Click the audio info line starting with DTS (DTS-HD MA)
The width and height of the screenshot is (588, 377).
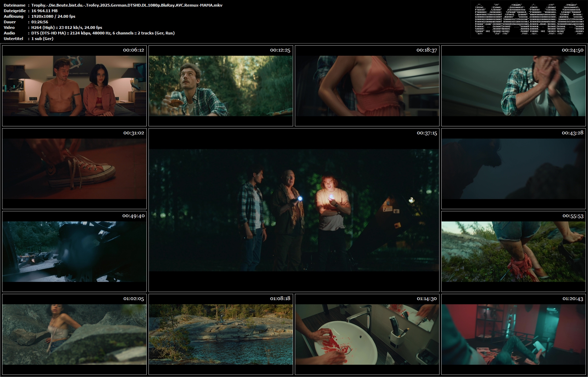[103, 33]
